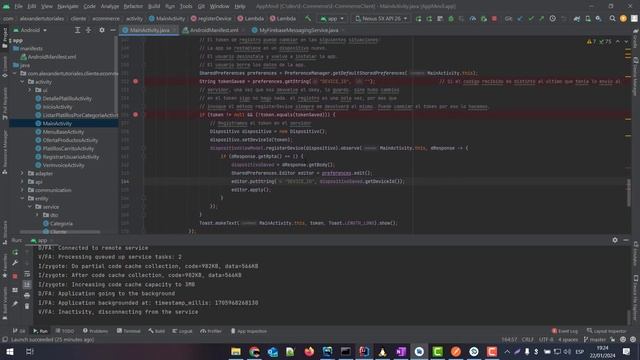Open the Terminal tool window
The height and width of the screenshot is (360, 640).
129,331
